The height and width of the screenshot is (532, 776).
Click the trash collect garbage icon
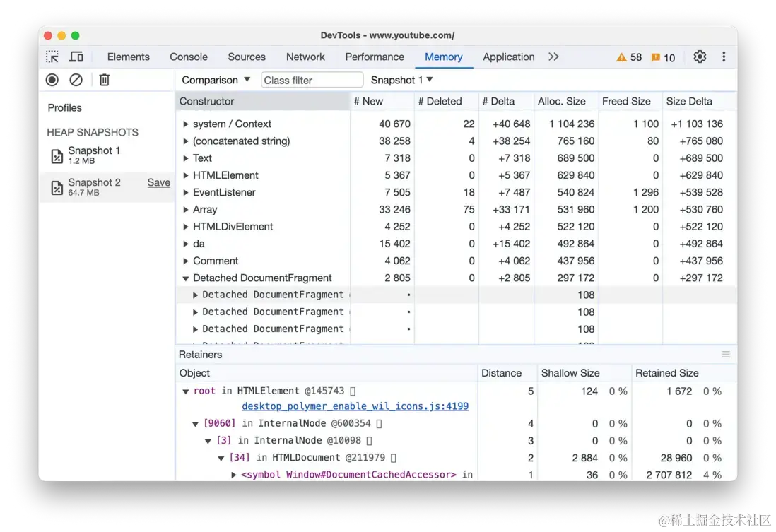coord(105,80)
